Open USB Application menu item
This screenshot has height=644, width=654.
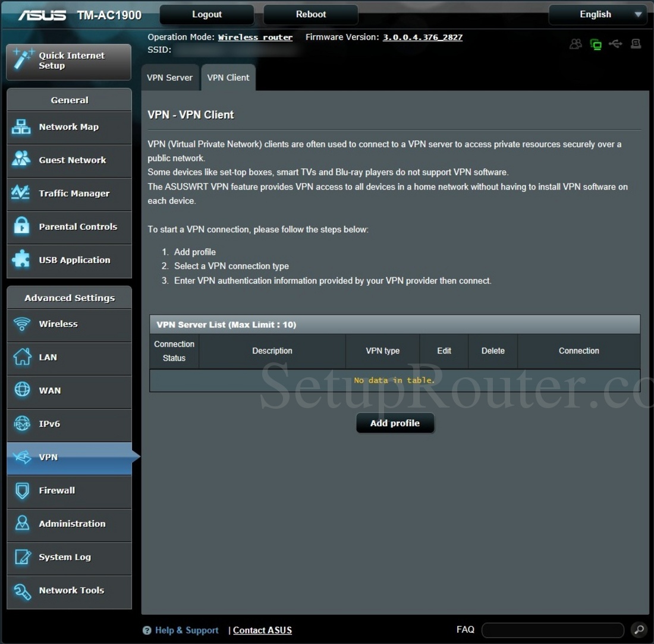[69, 261]
